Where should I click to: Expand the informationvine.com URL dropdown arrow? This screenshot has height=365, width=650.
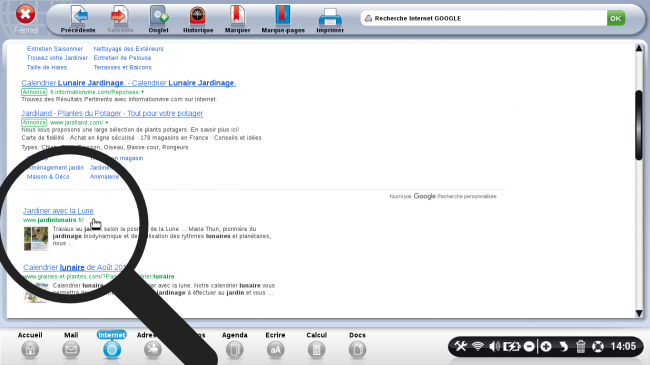pos(142,92)
